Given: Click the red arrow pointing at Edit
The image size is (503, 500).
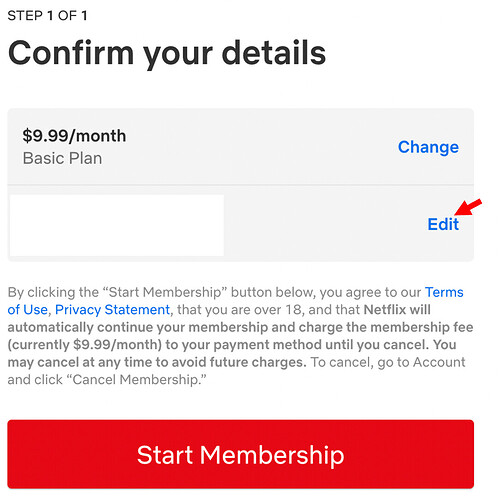Looking at the screenshot, I should (468, 207).
